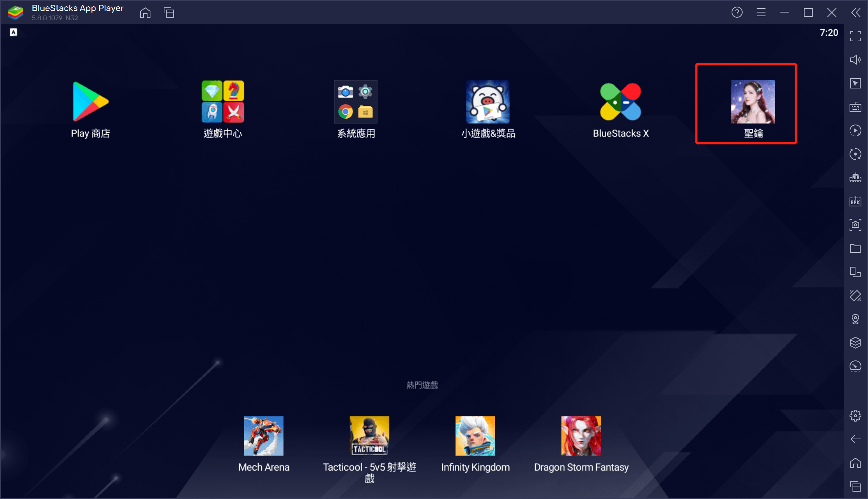Show recent apps from sidebar bottom
The height and width of the screenshot is (499, 868).
click(x=855, y=486)
